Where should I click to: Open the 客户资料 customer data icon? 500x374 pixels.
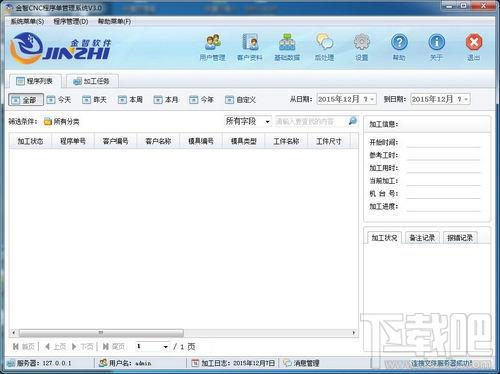coord(250,47)
